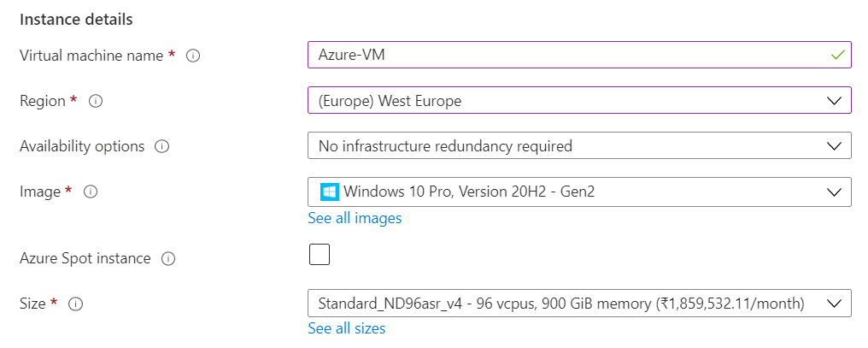Click chevron arrow on Image field
Viewport: 868px width, 348px height.
click(835, 192)
